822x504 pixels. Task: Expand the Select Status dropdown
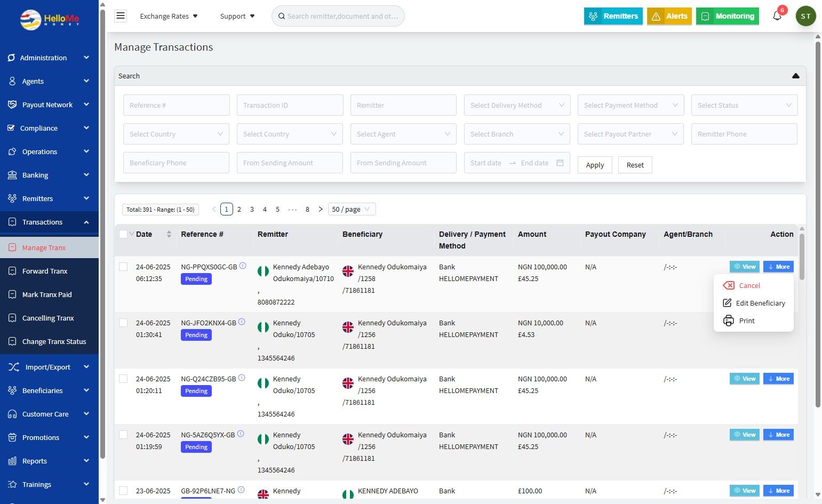click(744, 105)
